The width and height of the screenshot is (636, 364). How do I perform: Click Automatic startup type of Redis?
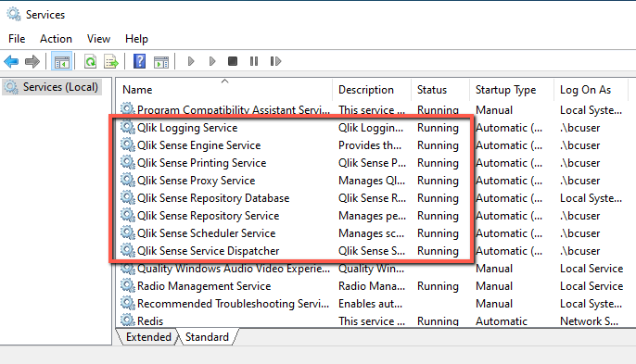(502, 321)
